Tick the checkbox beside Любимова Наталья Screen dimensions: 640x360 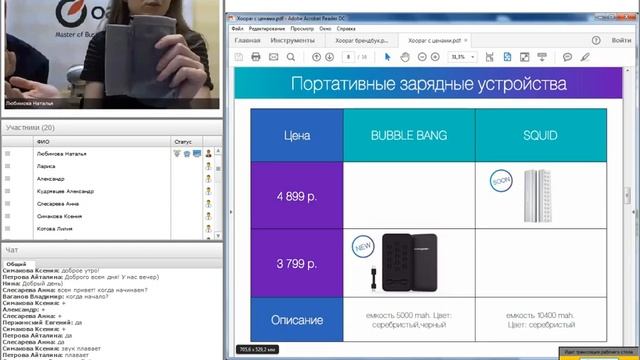[x=8, y=153]
